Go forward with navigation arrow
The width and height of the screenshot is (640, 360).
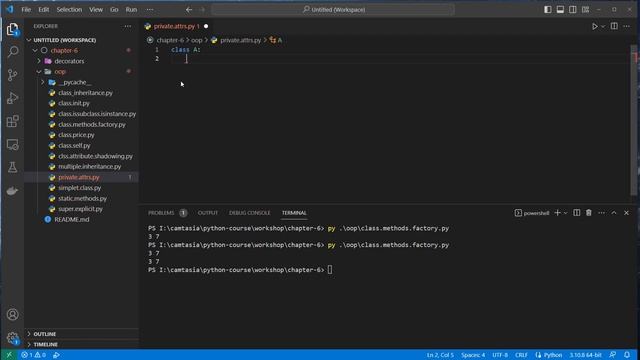click(202, 9)
